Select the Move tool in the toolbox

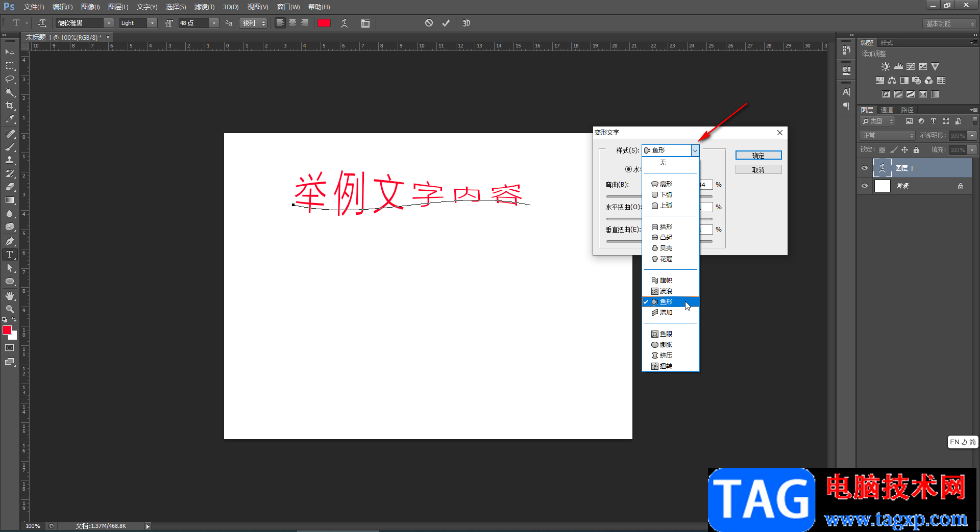point(10,53)
